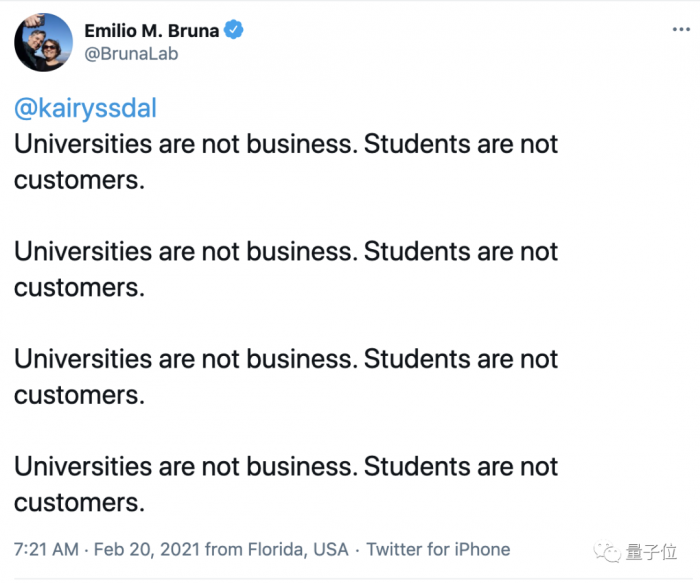Screen dimensions: 700x583
Task: Click "customers." ending the second paragraph
Action: pos(79,288)
